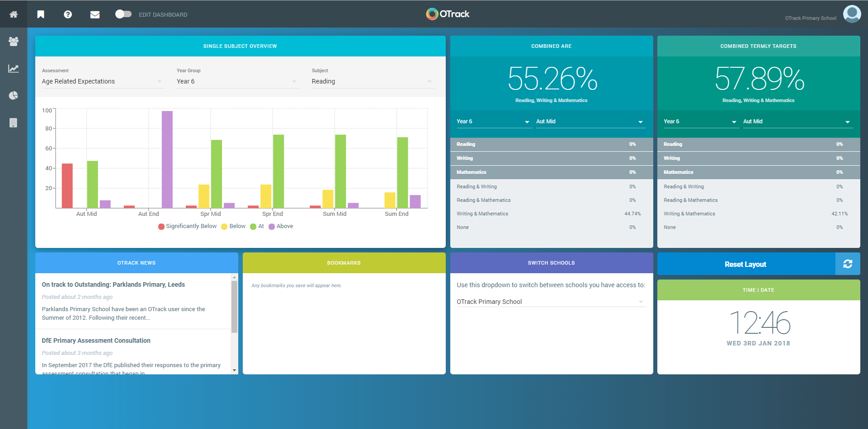Open the line chart tracking sidebar icon
This screenshot has height=429, width=868.
tap(14, 69)
